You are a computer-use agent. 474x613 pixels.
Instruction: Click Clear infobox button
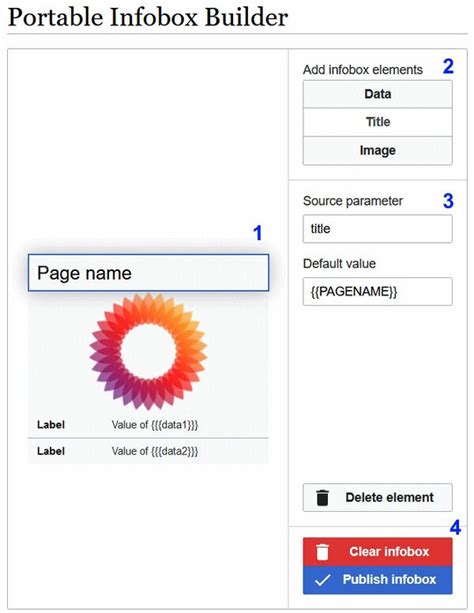[377, 552]
